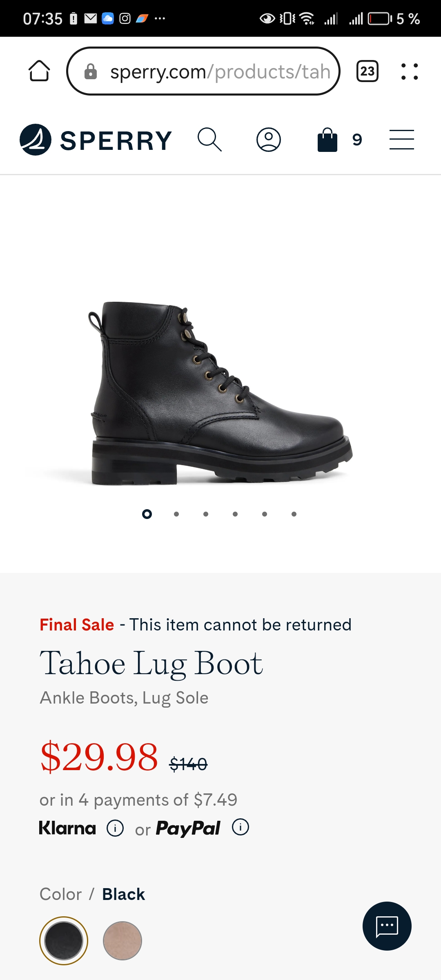Tap the browser home icon
The height and width of the screenshot is (980, 441).
(x=39, y=71)
